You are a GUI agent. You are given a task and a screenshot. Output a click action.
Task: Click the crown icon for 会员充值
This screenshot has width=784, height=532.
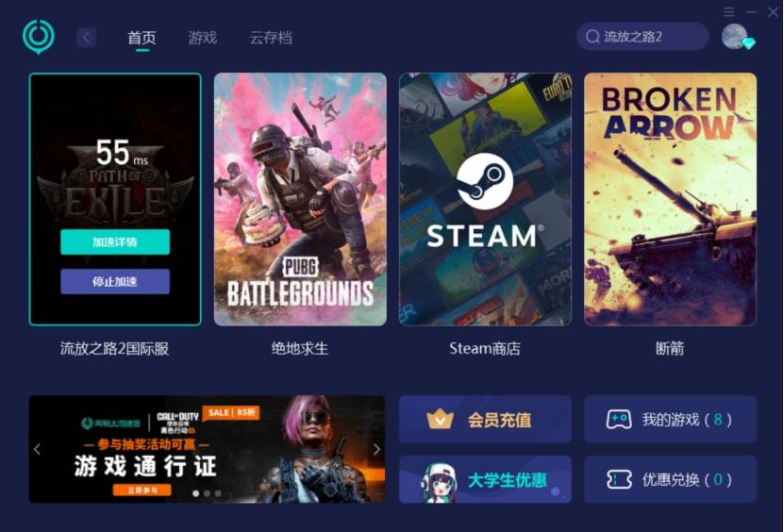click(x=440, y=420)
